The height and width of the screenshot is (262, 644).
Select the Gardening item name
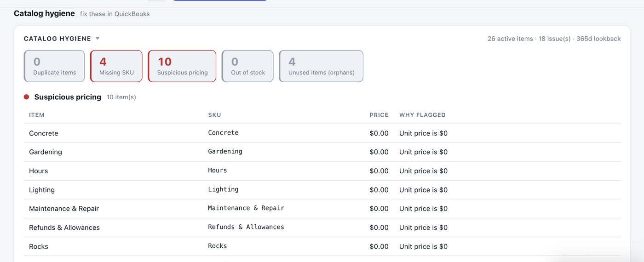(x=46, y=152)
